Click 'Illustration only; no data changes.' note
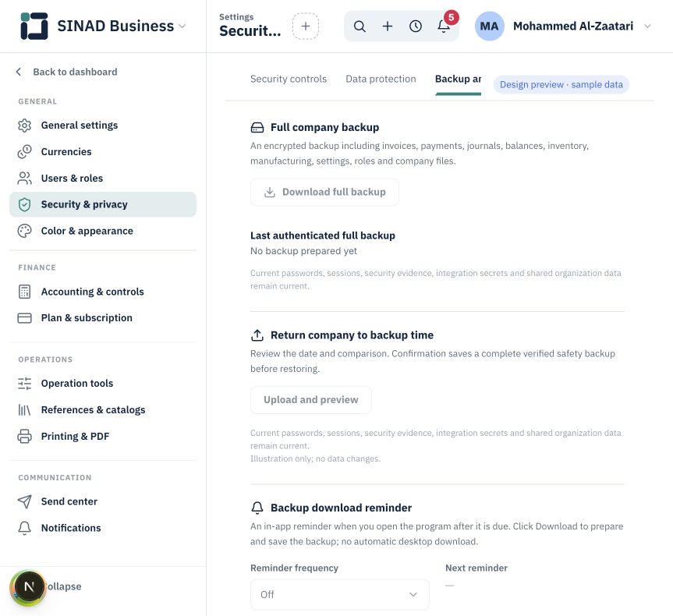Viewport: 673px width, 616px height. point(315,459)
